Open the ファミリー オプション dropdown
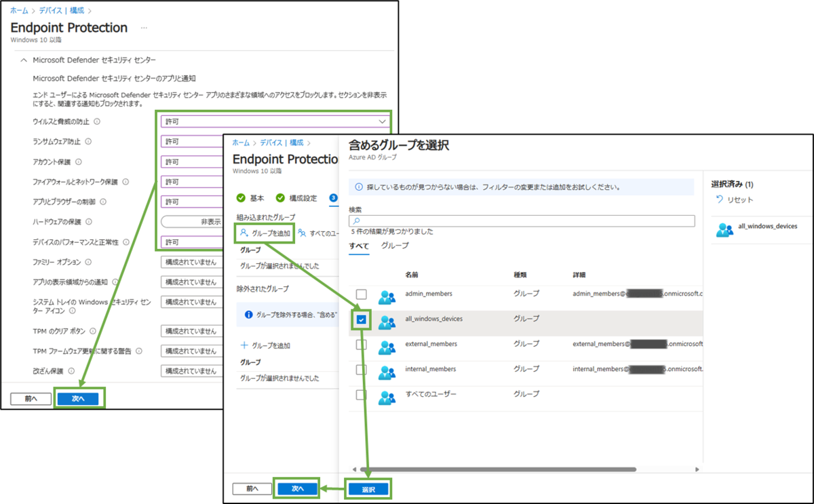 tap(192, 262)
